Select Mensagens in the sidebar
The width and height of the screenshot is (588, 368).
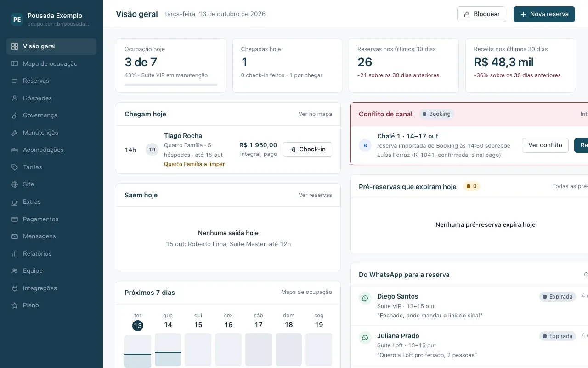pyautogui.click(x=51, y=236)
